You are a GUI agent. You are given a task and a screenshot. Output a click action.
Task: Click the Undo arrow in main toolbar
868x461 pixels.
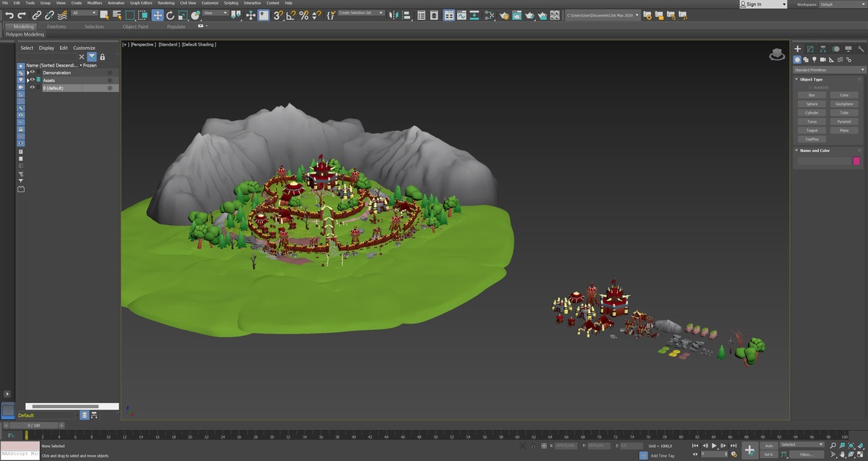point(9,14)
